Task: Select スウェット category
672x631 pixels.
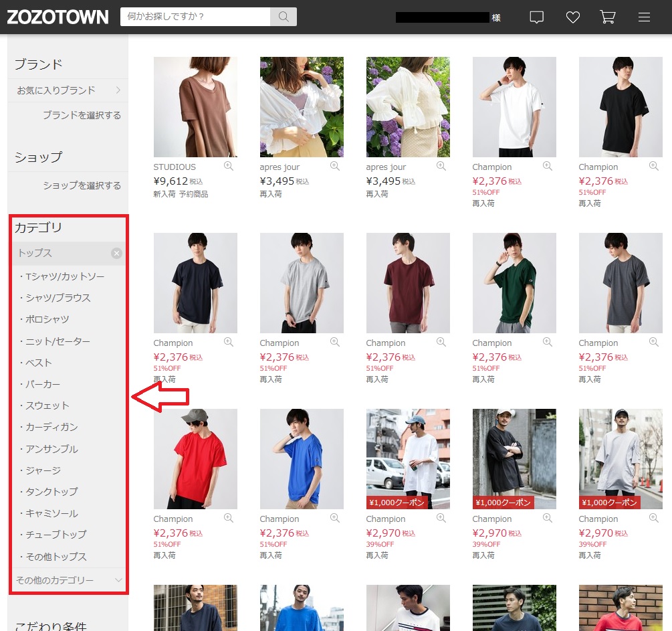Action: 47,405
